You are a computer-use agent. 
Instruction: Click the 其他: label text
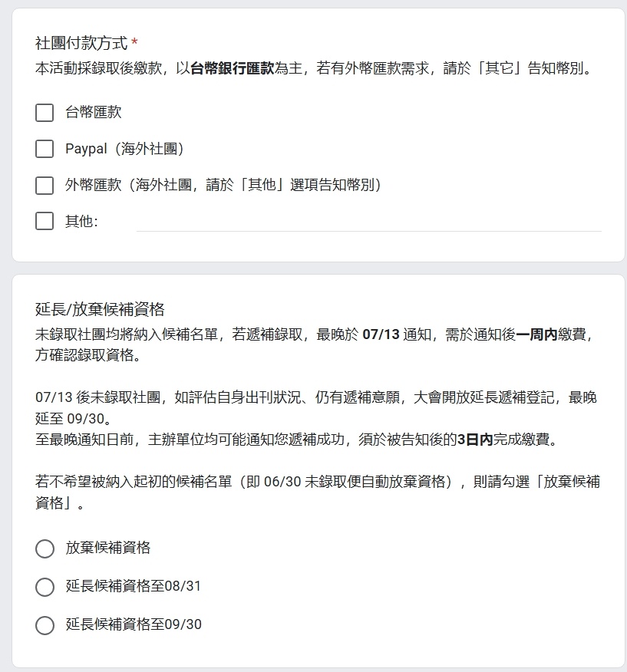click(81, 221)
